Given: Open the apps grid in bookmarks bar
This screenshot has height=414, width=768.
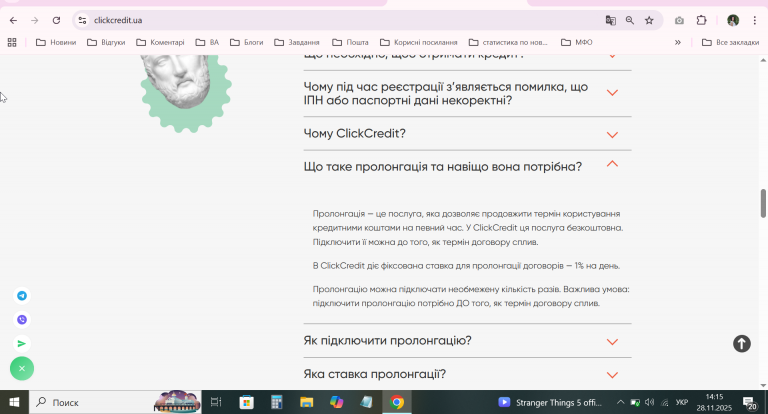Looking at the screenshot, I should tap(12, 43).
